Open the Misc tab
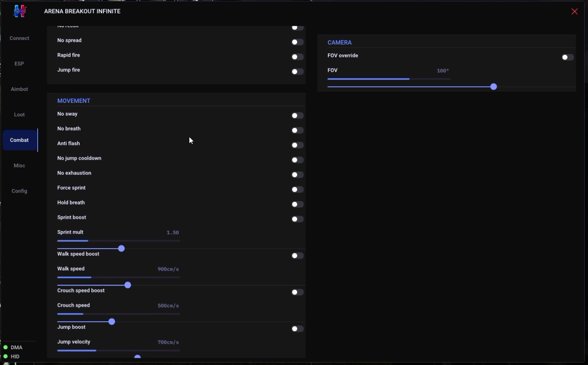The width and height of the screenshot is (588, 365). tap(20, 166)
